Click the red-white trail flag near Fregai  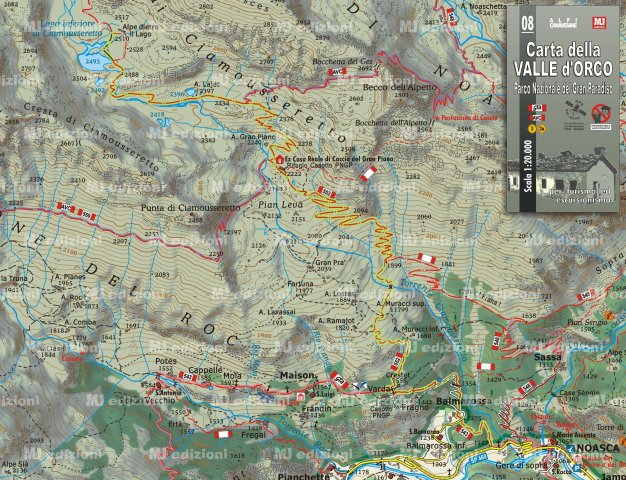click(x=224, y=434)
